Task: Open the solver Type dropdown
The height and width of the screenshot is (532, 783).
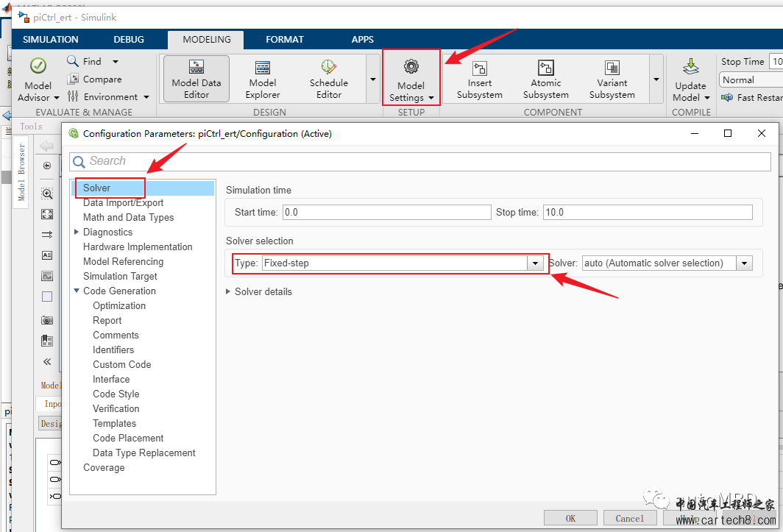Action: 535,263
